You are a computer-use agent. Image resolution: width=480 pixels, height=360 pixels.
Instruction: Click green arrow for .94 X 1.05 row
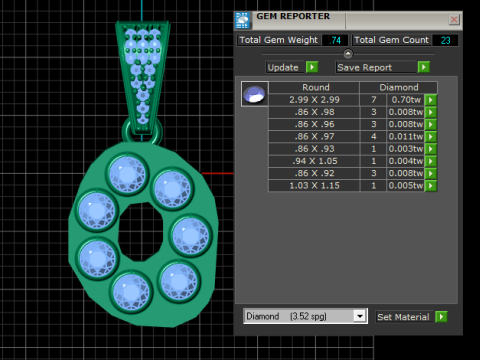tap(431, 161)
